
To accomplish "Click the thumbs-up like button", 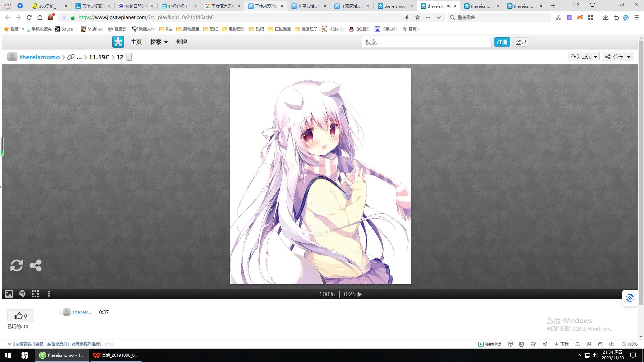I will tap(20, 316).
